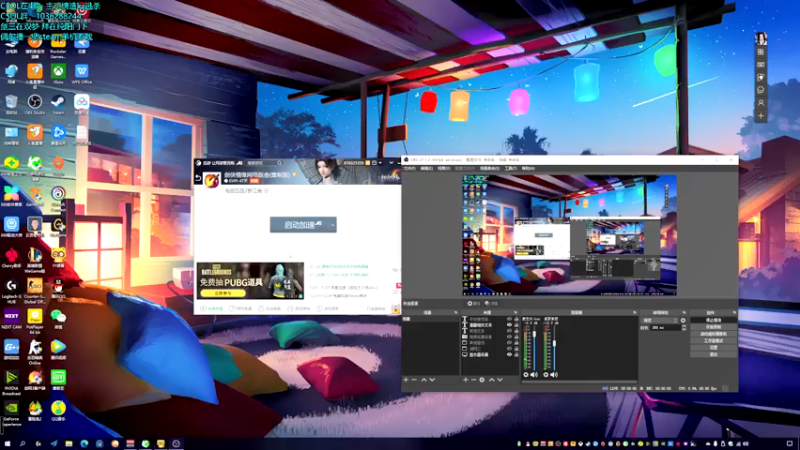Click the transition duration stepper arrows
The width and height of the screenshot is (800, 450).
pos(684,328)
